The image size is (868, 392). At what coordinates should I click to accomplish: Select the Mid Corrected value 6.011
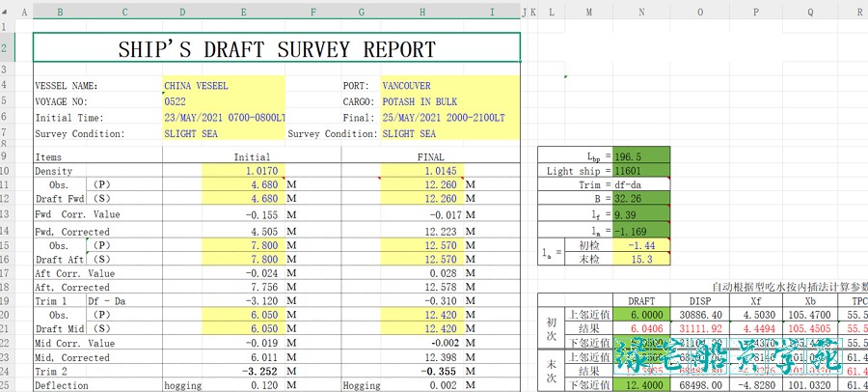click(x=244, y=357)
